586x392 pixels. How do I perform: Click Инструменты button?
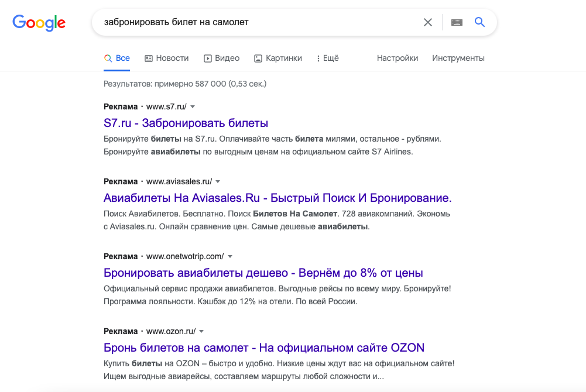[x=458, y=58]
